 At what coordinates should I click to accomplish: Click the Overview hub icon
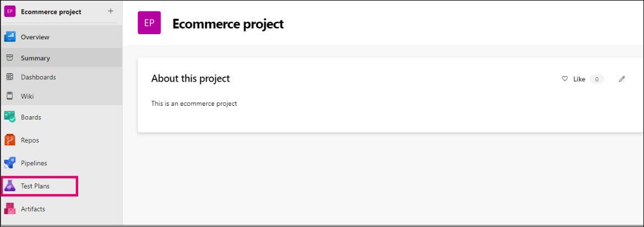coord(10,37)
